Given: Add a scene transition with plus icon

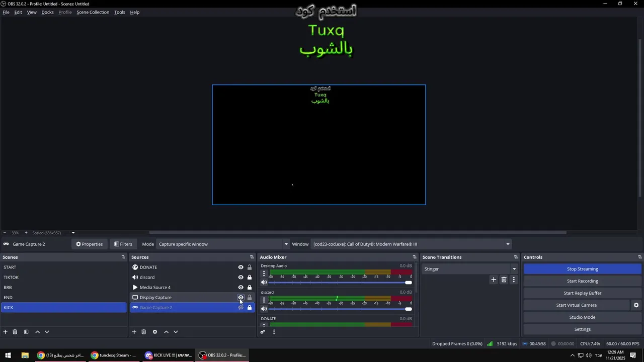Looking at the screenshot, I should tap(494, 280).
